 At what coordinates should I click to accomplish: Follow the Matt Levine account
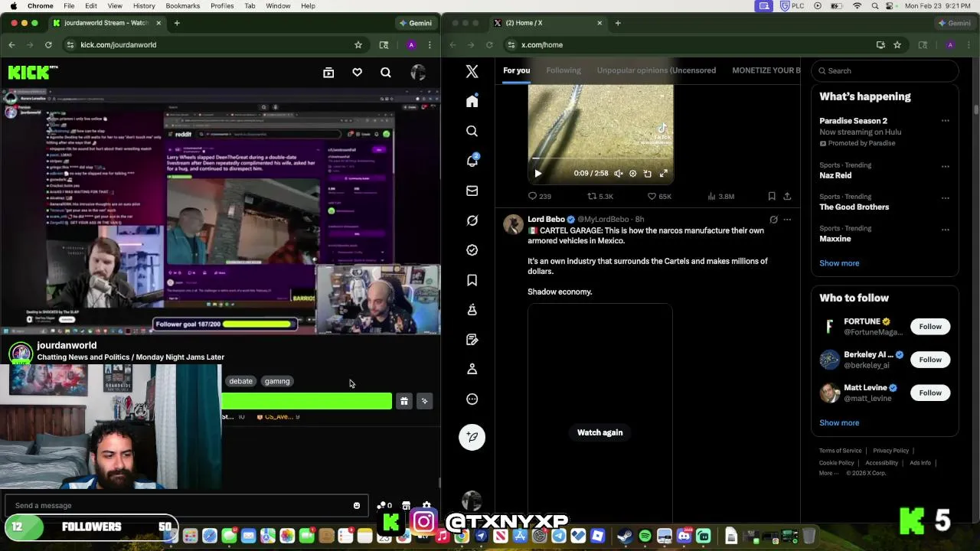[930, 393]
